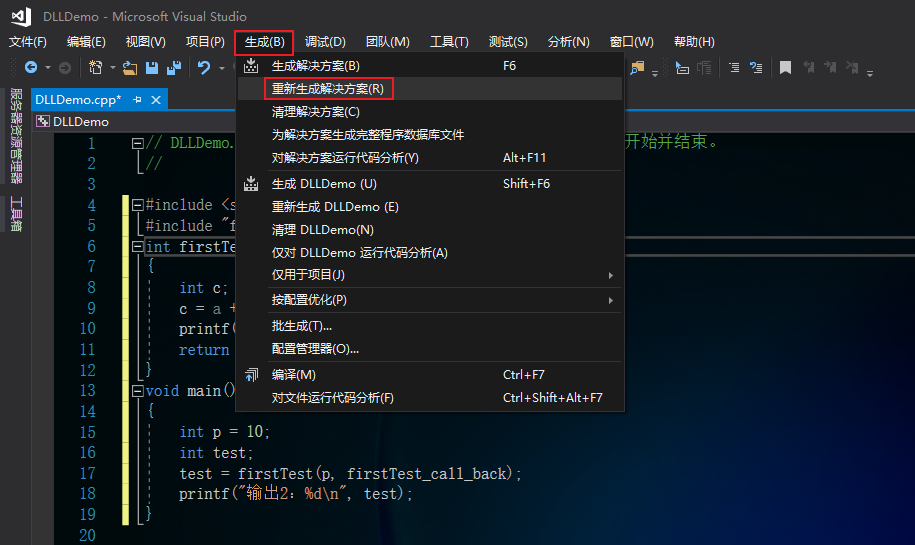Open the 项目(P) menu

point(205,42)
